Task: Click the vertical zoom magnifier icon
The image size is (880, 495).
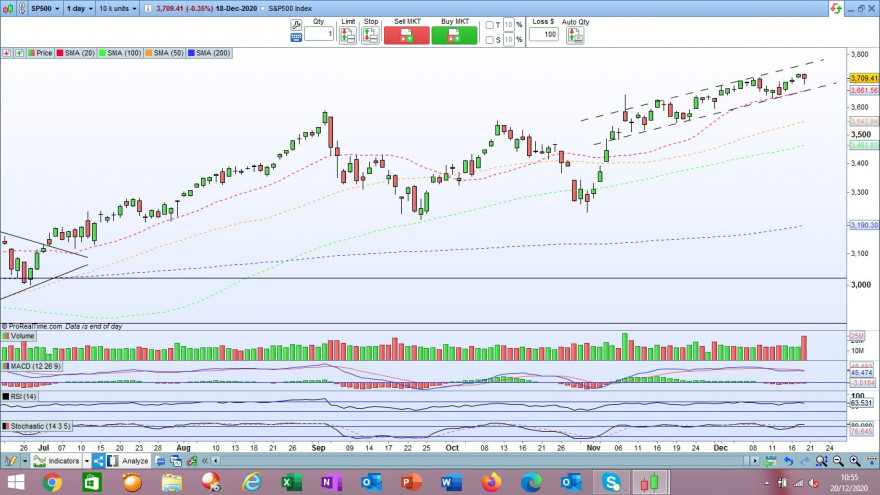Action: click(x=822, y=461)
